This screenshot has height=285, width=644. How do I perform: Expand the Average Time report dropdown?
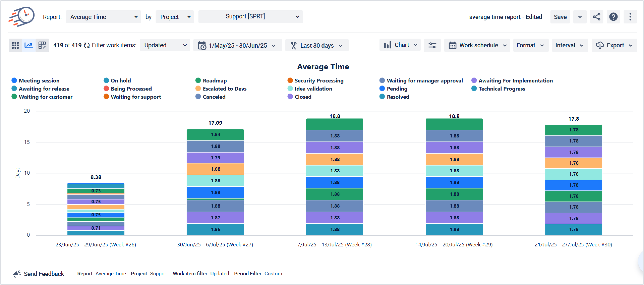(x=103, y=17)
